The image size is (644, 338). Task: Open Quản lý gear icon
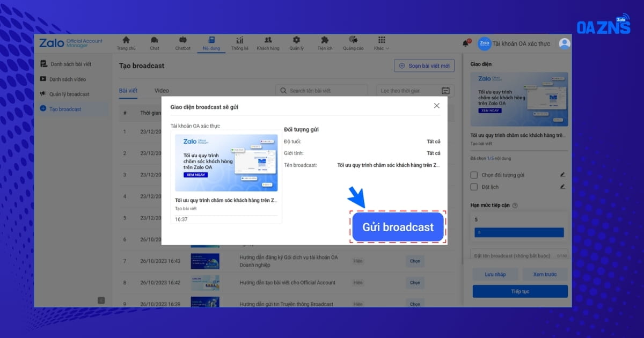tap(297, 43)
